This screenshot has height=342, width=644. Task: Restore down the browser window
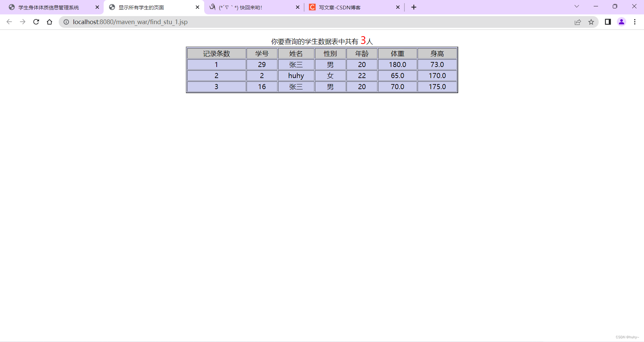pyautogui.click(x=615, y=6)
